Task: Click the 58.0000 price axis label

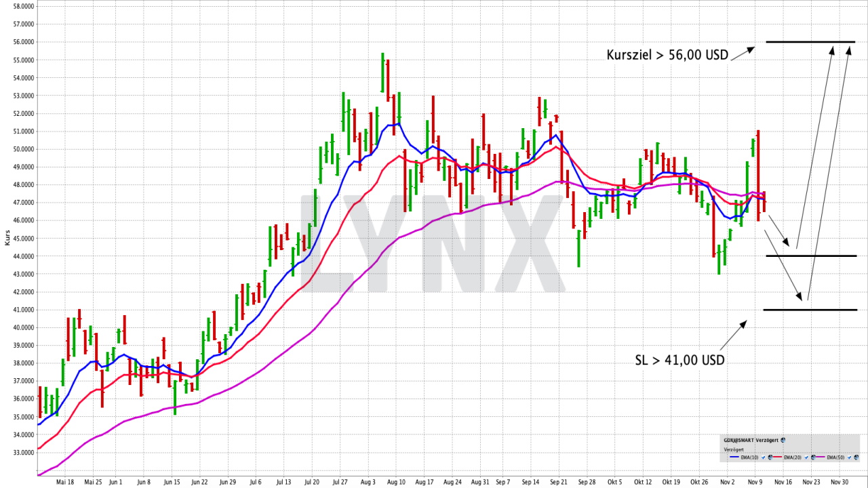Action: click(x=24, y=6)
